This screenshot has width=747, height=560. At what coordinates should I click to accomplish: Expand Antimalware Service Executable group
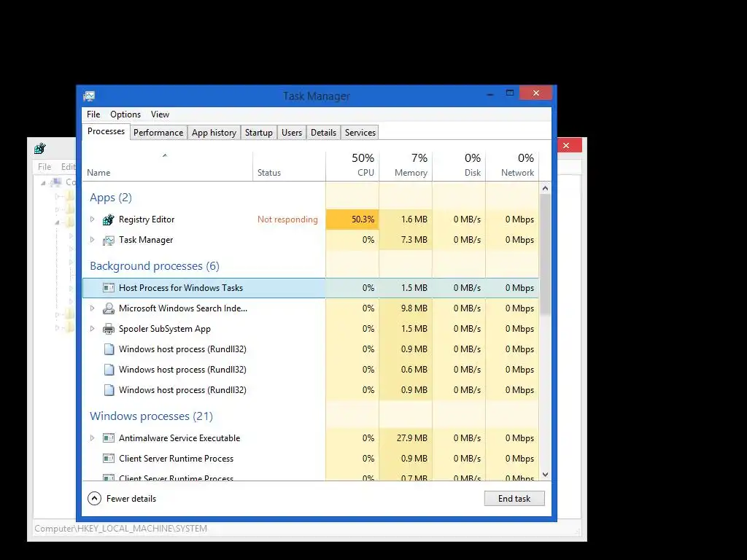click(93, 438)
